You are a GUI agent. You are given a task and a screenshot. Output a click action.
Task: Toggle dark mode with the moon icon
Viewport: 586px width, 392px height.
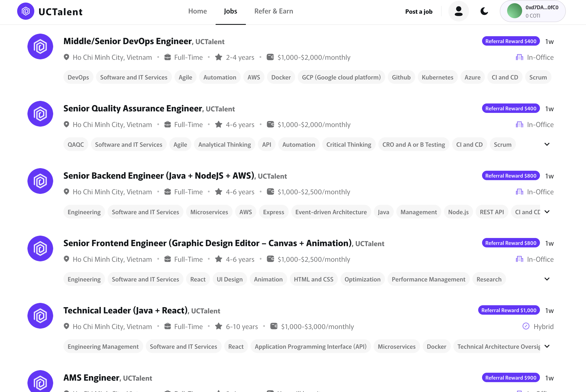tap(484, 11)
